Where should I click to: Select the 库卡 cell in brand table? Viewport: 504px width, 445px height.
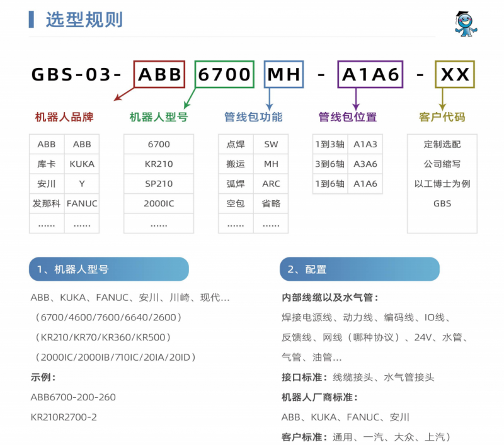47,164
